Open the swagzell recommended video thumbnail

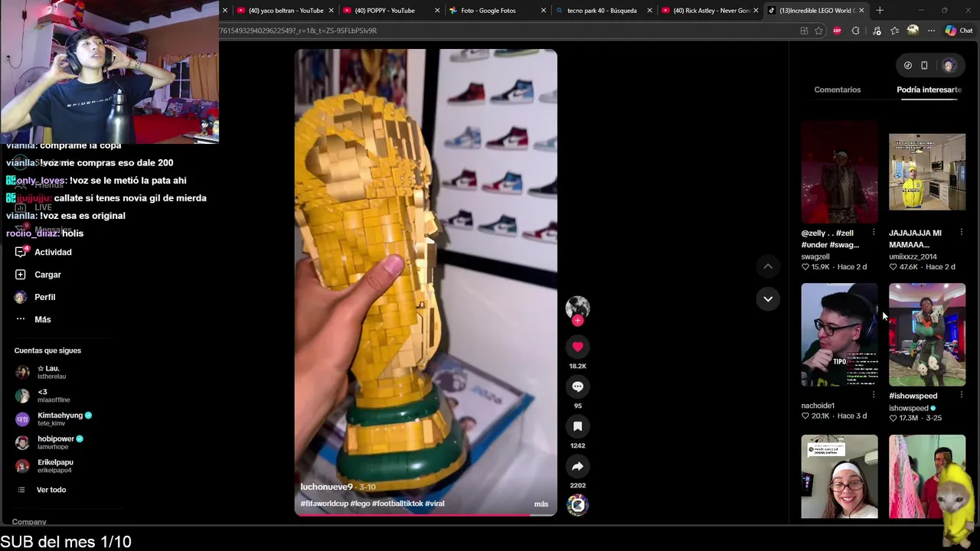tap(839, 171)
